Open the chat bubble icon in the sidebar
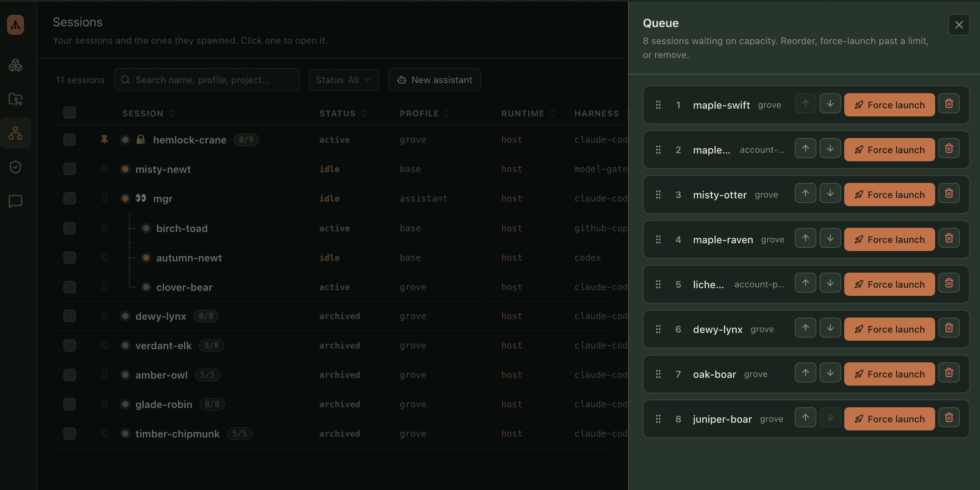The image size is (980, 490). coord(15,201)
